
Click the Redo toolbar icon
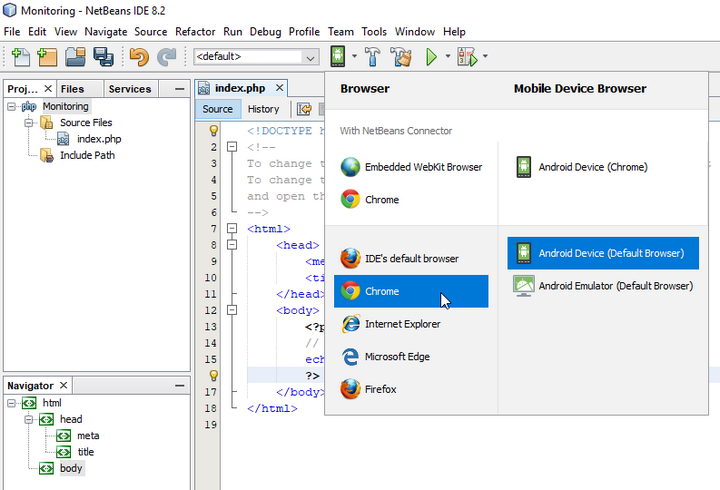click(166, 57)
